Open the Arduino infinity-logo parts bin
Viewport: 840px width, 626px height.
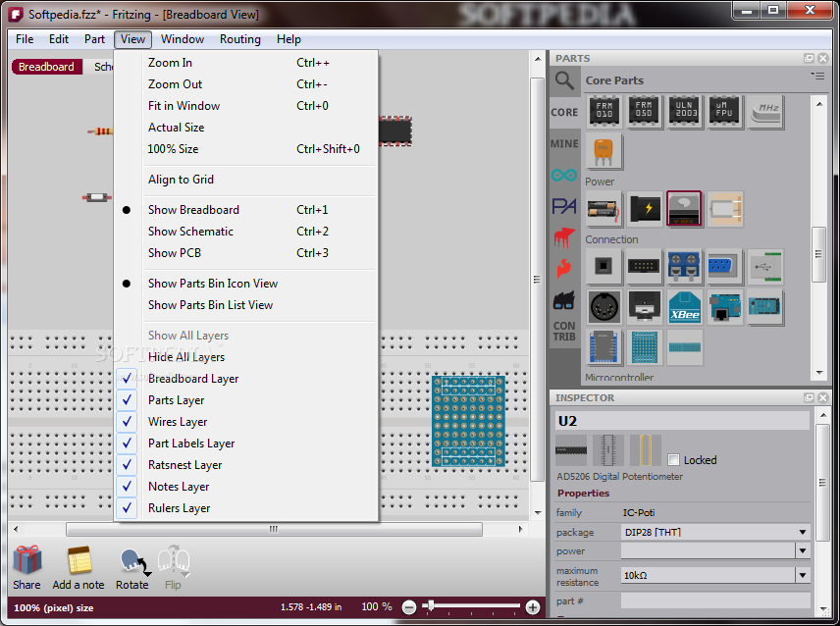tap(564, 175)
